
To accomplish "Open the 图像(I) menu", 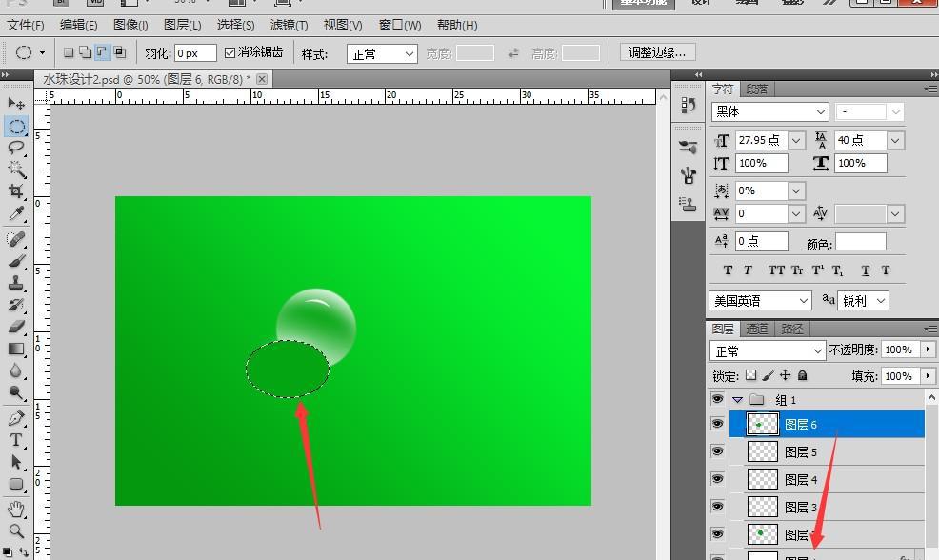I will pos(130,25).
